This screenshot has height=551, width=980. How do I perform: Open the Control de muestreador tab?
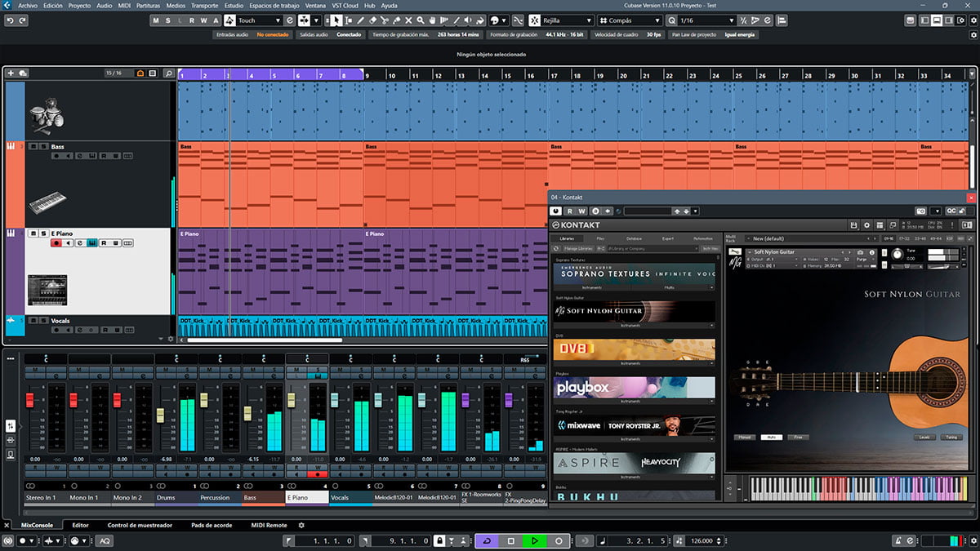[x=140, y=525]
